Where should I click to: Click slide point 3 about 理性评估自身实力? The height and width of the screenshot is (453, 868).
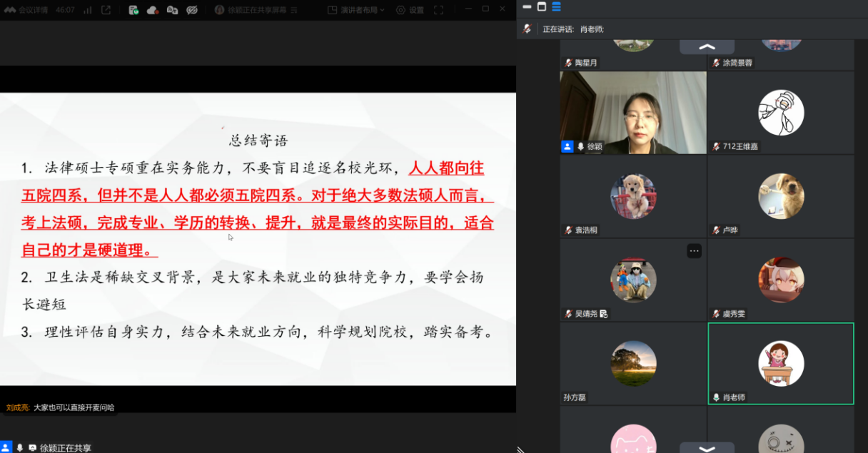(x=258, y=332)
